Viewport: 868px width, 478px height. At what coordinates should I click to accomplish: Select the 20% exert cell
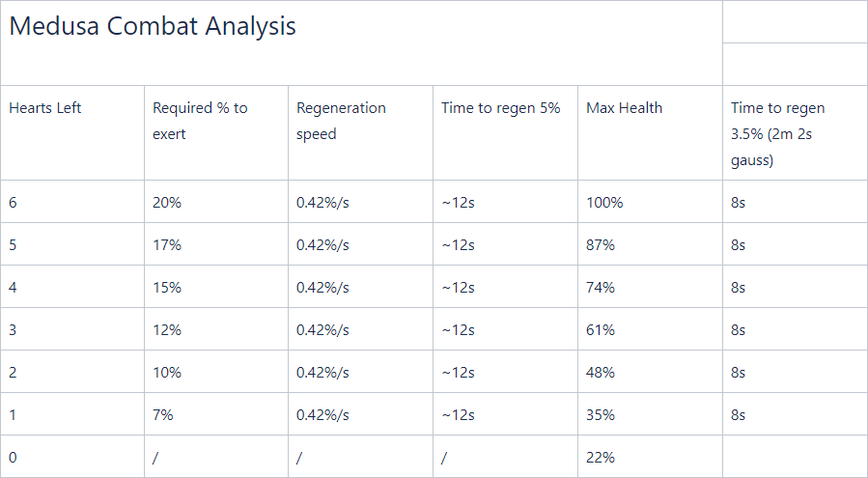(216, 202)
